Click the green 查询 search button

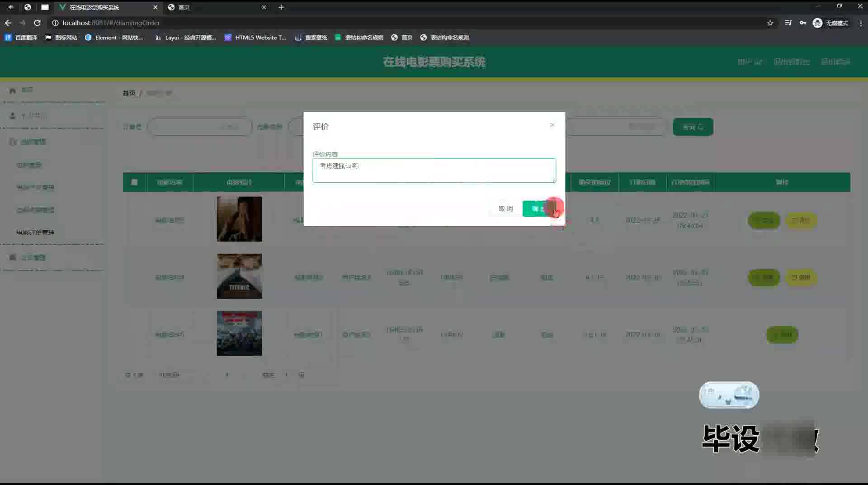693,127
